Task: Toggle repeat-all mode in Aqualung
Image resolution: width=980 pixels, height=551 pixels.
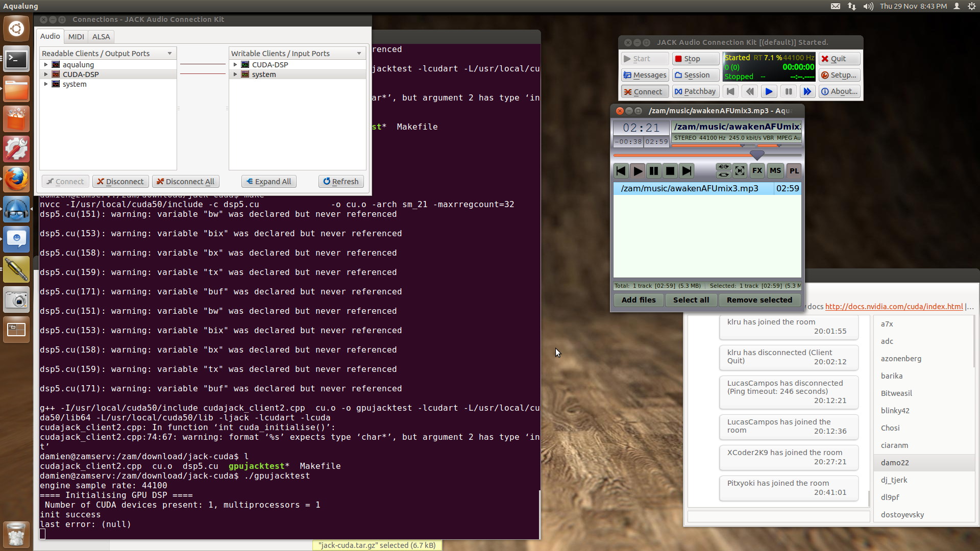Action: click(x=723, y=174)
